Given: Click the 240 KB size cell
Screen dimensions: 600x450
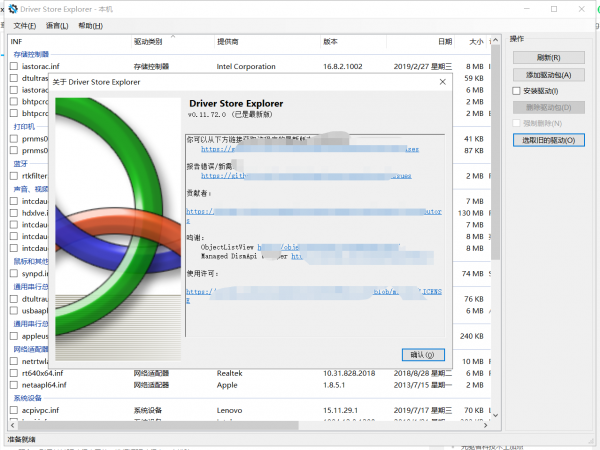Looking at the screenshot, I should point(472,336).
